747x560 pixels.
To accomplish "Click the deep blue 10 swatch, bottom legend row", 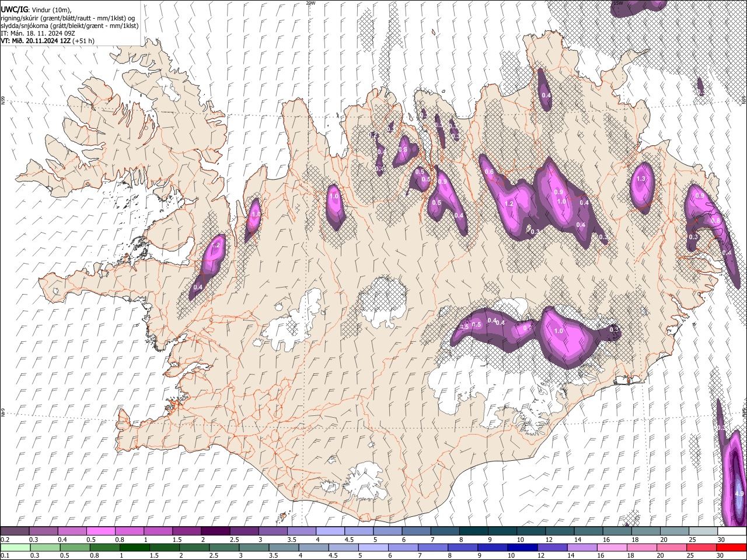I will pyautogui.click(x=523, y=547).
